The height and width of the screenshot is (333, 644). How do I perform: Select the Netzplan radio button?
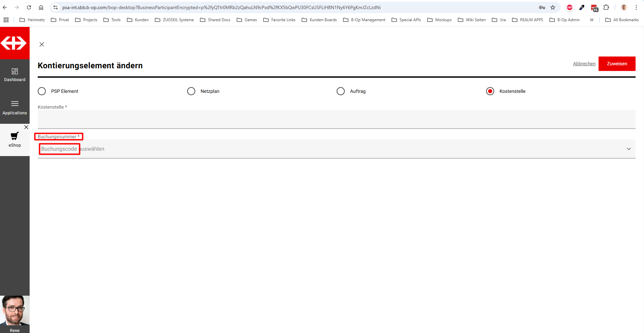(191, 91)
